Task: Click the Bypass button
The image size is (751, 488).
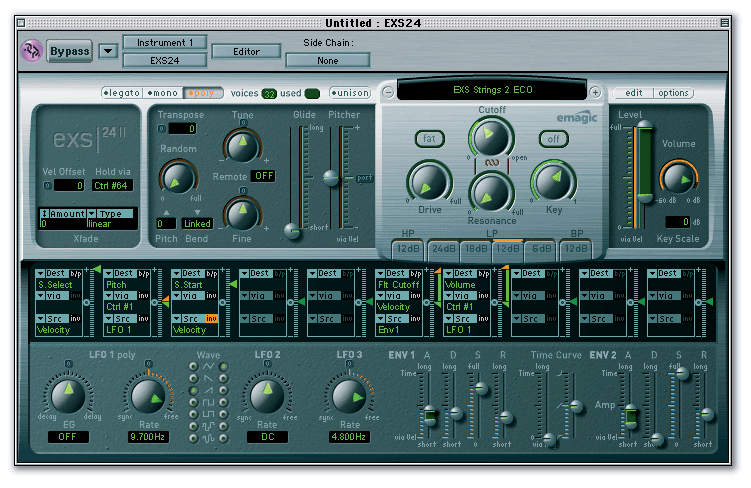Action: 70,51
